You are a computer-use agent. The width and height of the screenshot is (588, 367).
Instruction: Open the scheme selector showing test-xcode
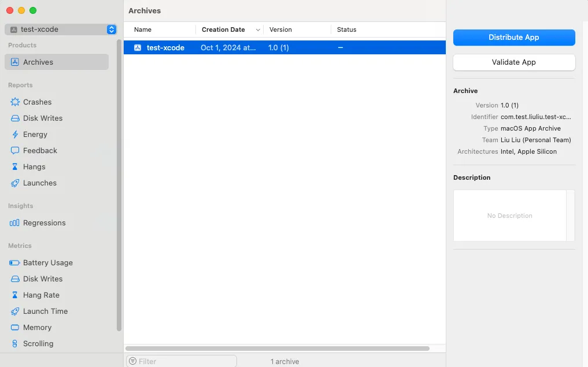pyautogui.click(x=57, y=29)
